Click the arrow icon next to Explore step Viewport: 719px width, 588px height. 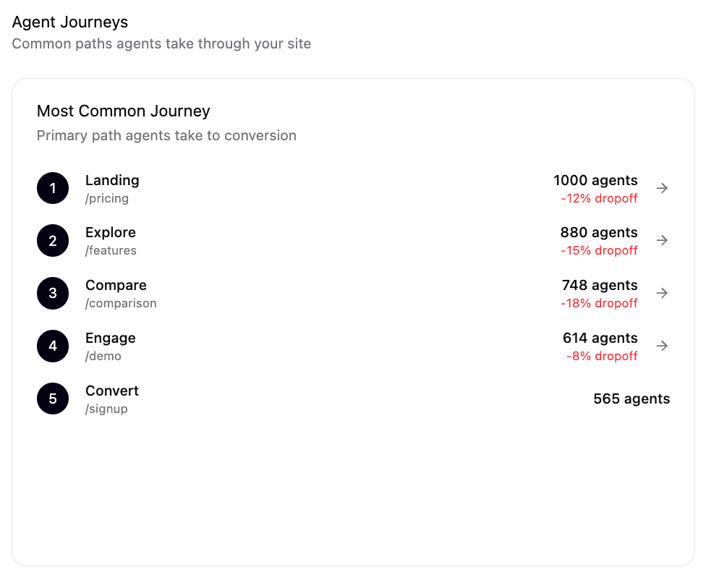(x=662, y=240)
